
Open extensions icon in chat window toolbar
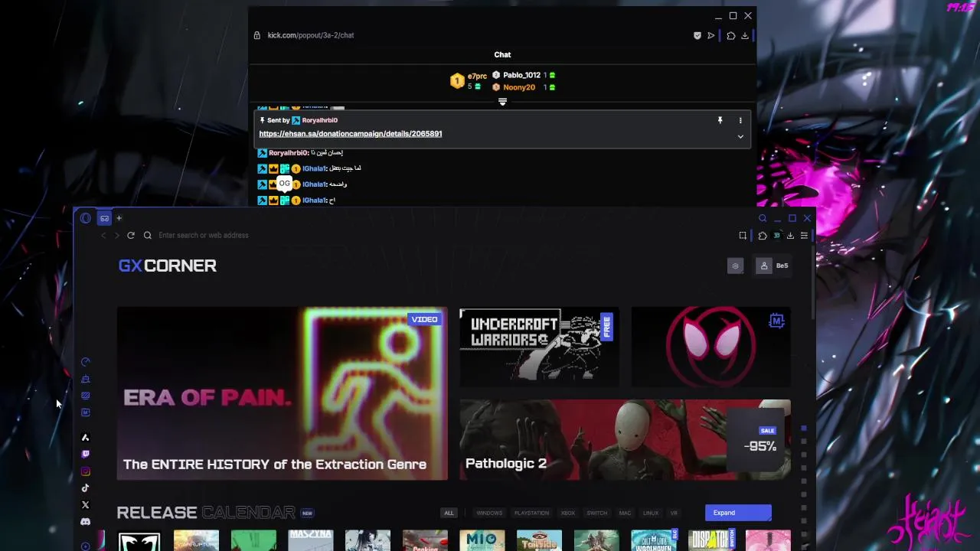pyautogui.click(x=731, y=35)
